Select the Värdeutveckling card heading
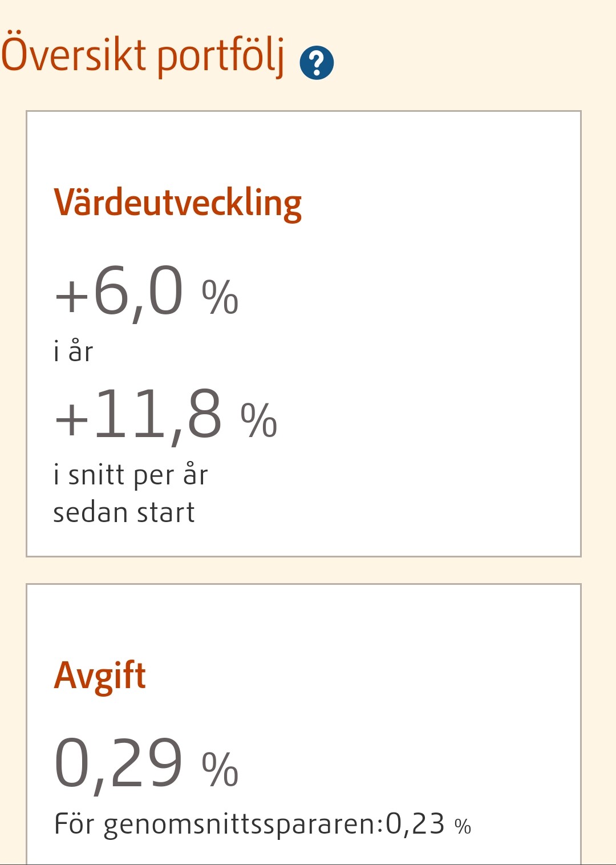The width and height of the screenshot is (616, 865). [x=177, y=204]
